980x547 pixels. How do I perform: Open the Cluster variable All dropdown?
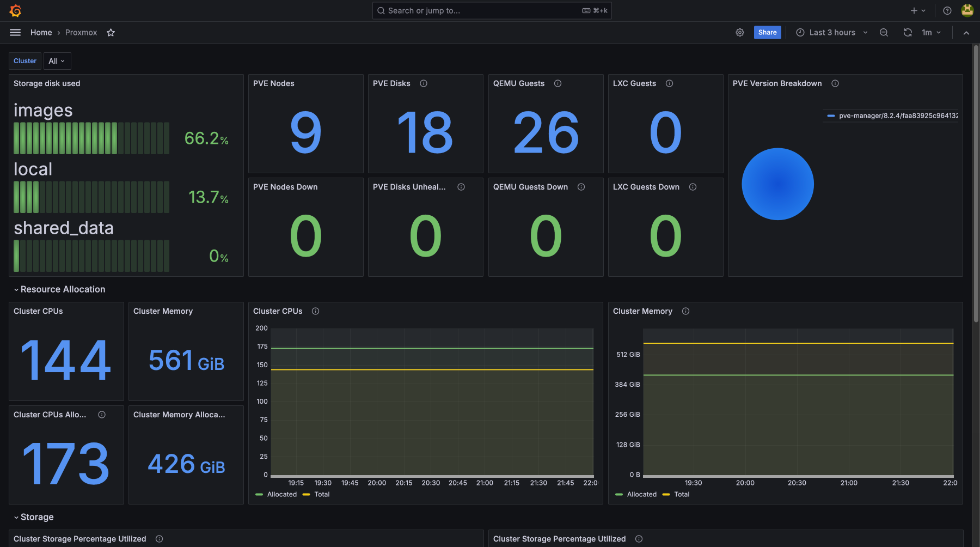[57, 61]
